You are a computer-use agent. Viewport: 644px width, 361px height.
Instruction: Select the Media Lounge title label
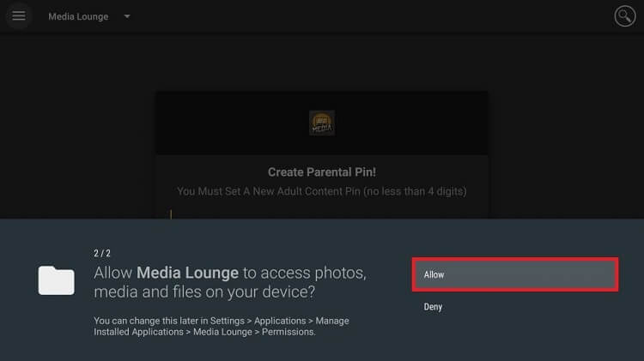[78, 16]
